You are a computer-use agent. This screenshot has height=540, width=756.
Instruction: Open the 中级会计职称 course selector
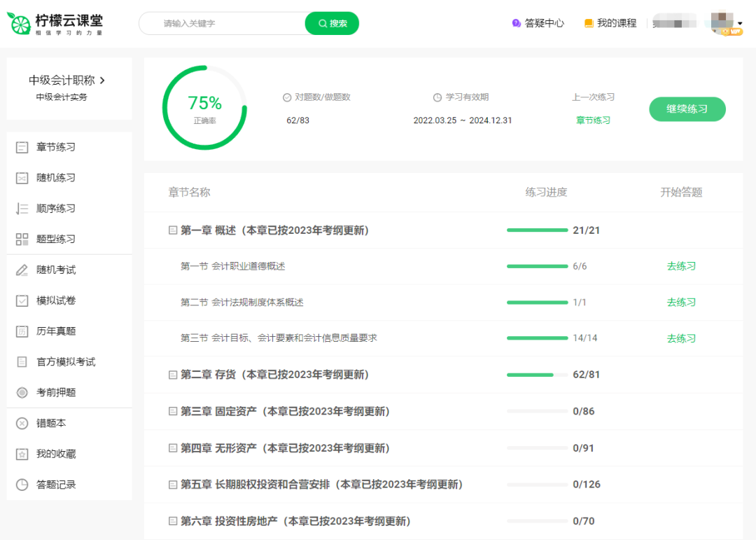(x=66, y=80)
